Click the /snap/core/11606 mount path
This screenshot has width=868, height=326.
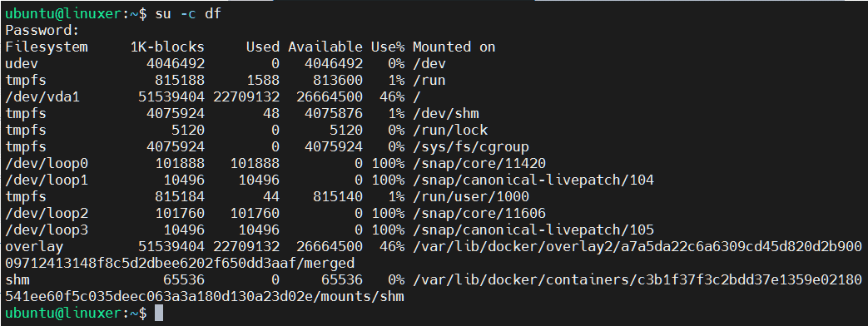(479, 213)
